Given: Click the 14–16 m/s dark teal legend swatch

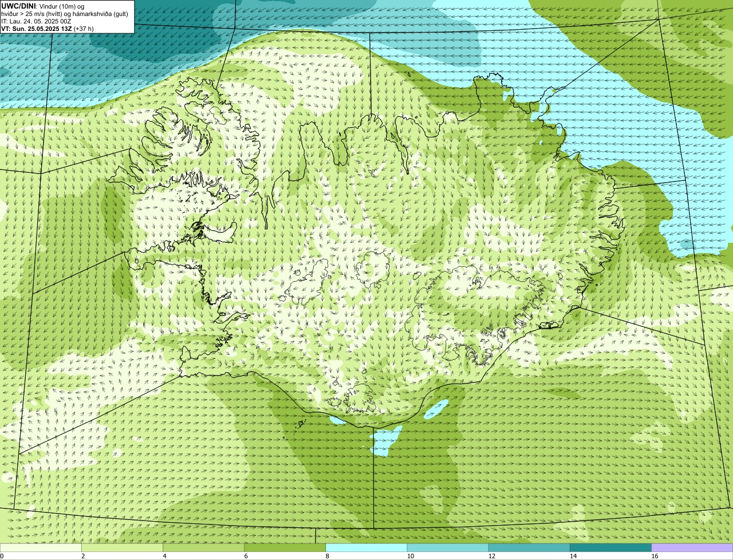Looking at the screenshot, I should click(x=610, y=547).
